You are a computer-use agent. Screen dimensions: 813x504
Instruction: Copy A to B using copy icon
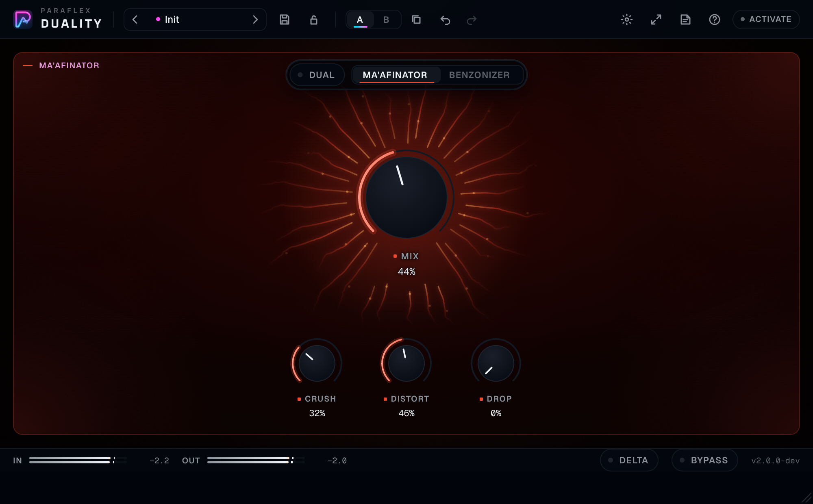coord(416,20)
